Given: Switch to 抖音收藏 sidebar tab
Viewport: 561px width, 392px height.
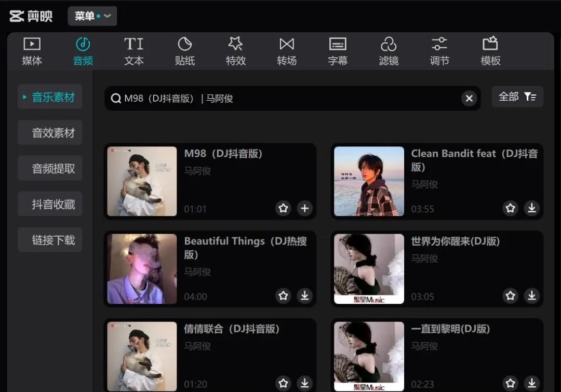Looking at the screenshot, I should [53, 205].
